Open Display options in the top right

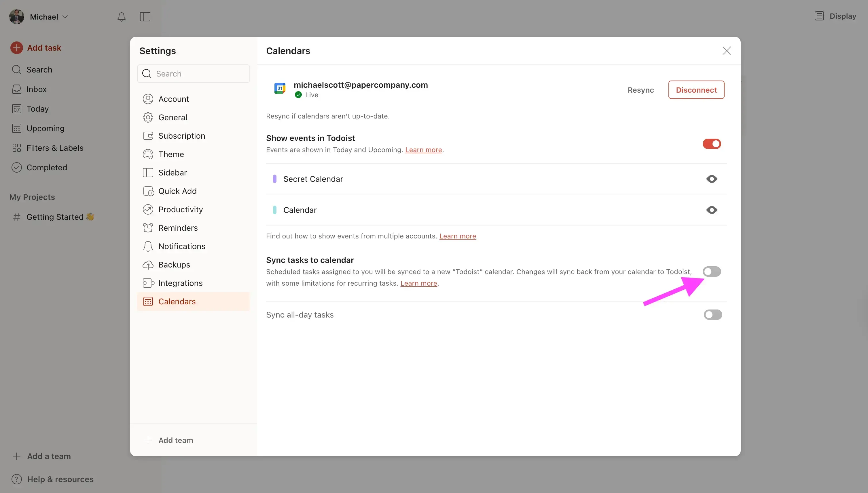[835, 16]
